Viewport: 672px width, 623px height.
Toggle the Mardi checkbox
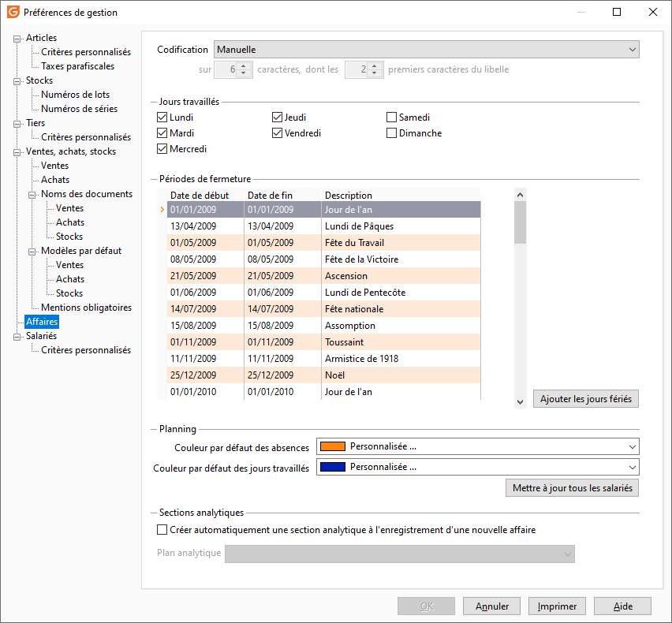(162, 133)
